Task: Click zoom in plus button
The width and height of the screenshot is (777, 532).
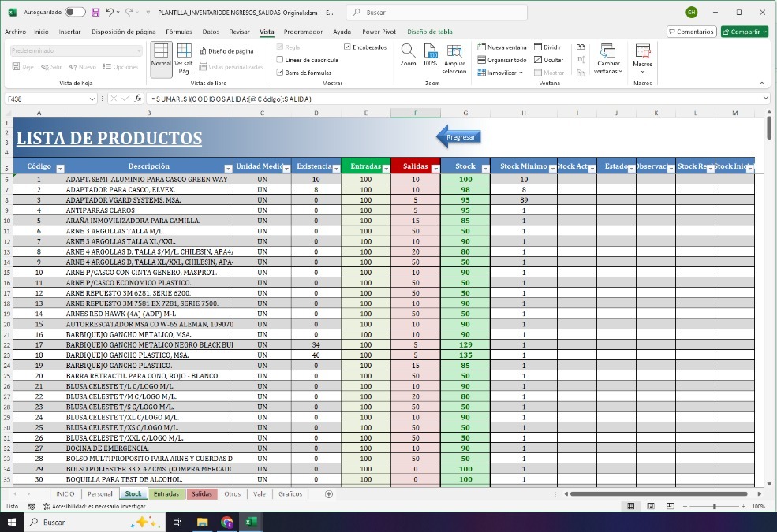Action: (x=743, y=506)
